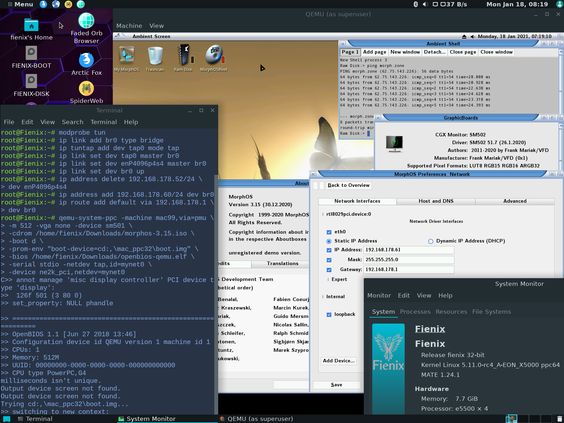
Task: Click the bluetooth tray icon
Action: [416, 4]
